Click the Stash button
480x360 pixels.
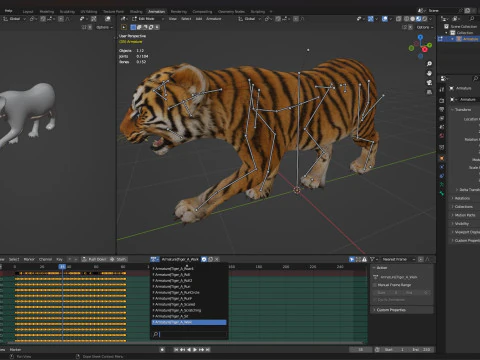tap(118, 259)
